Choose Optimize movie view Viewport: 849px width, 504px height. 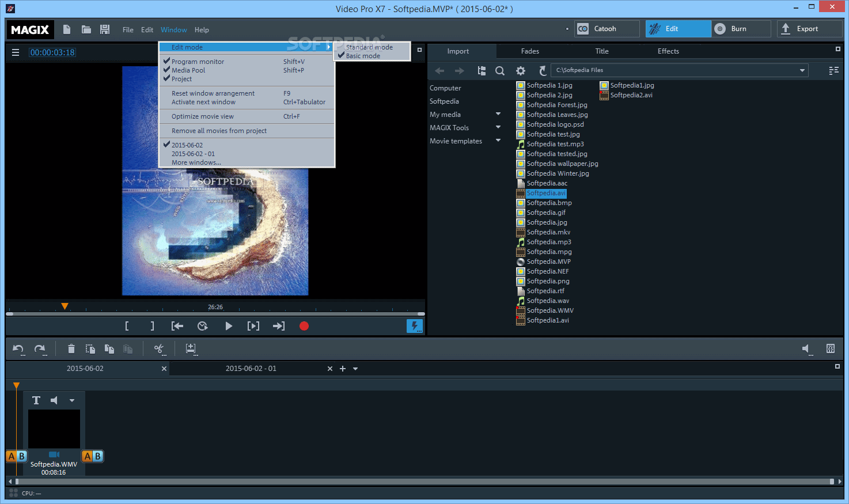pos(247,116)
